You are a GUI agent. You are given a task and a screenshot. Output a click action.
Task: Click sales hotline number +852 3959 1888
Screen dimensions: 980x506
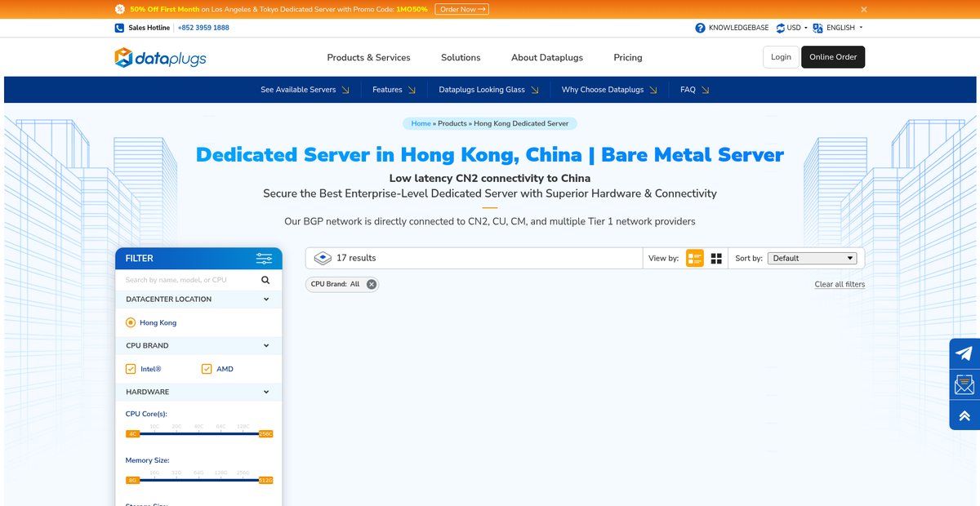[203, 28]
